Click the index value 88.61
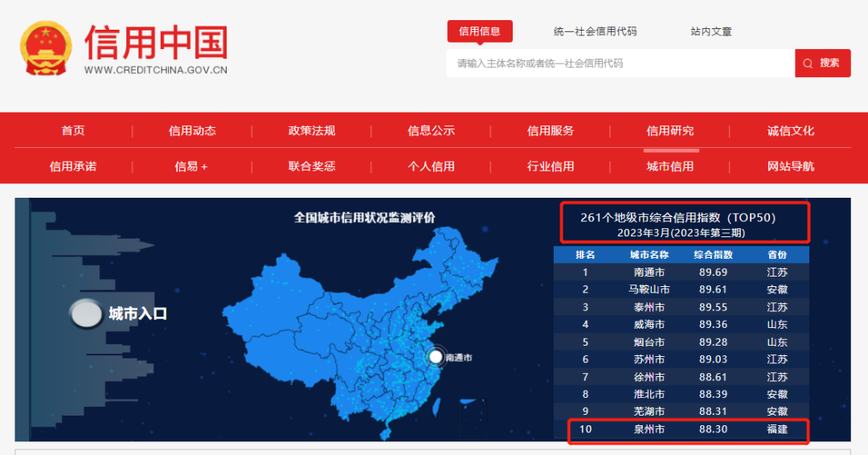Image resolution: width=868 pixels, height=455 pixels. click(x=713, y=377)
